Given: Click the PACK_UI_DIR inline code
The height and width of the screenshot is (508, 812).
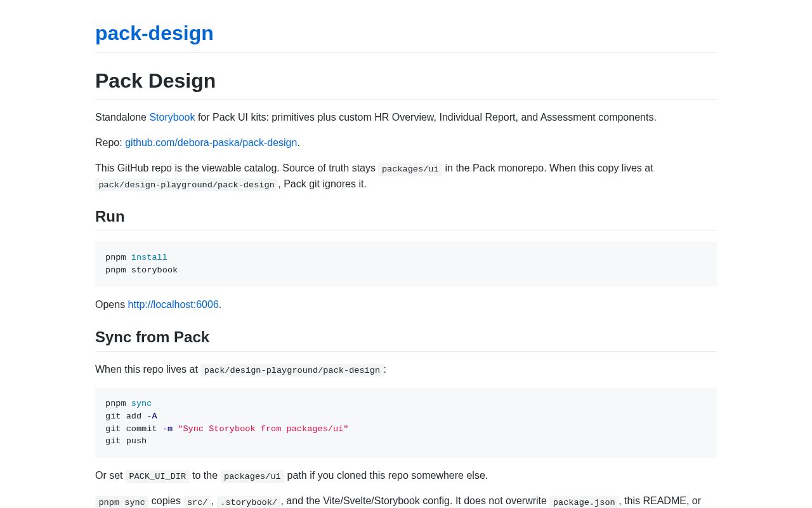Looking at the screenshot, I should 157,476.
